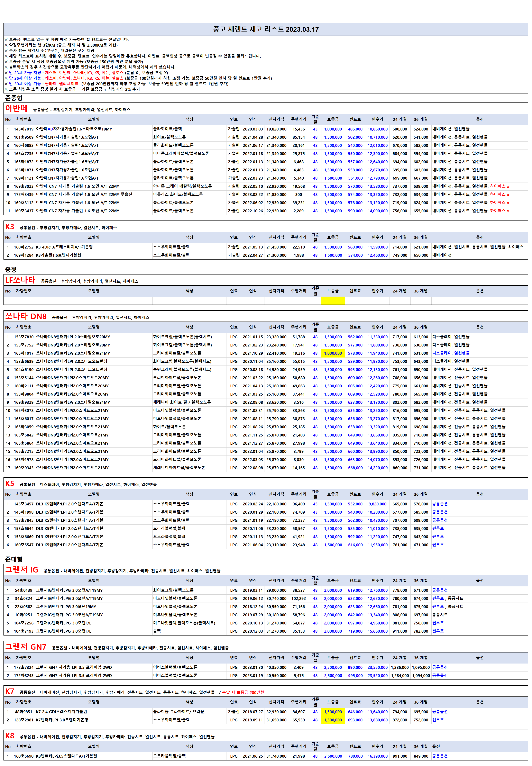Click plate number 169하1284
The width and height of the screenshot is (532, 766).
pos(24,255)
